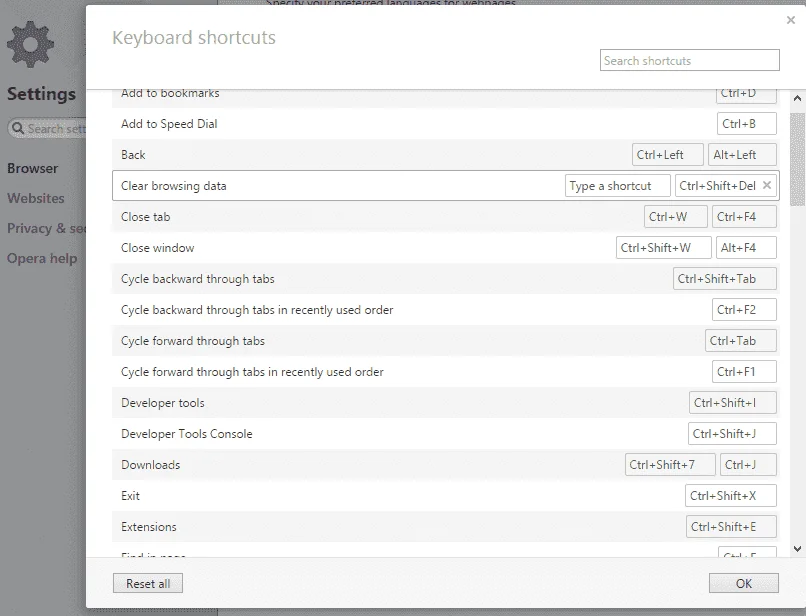
Task: Select the Ctrl+Shift+I shortcut box
Action: 732,403
